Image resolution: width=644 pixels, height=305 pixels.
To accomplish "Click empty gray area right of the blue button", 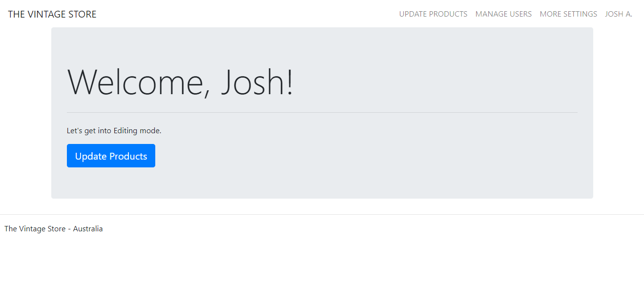I will (x=342, y=156).
